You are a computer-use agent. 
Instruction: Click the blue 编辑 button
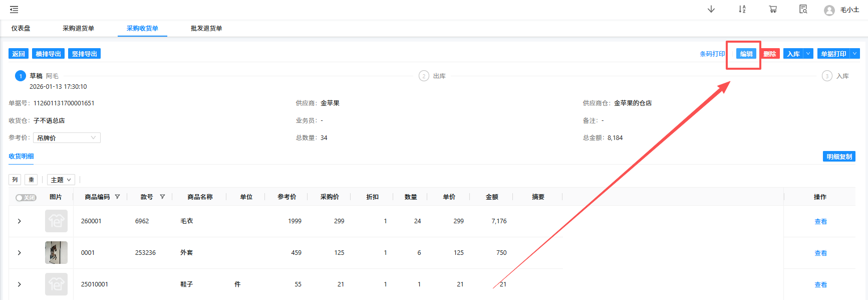tap(746, 54)
